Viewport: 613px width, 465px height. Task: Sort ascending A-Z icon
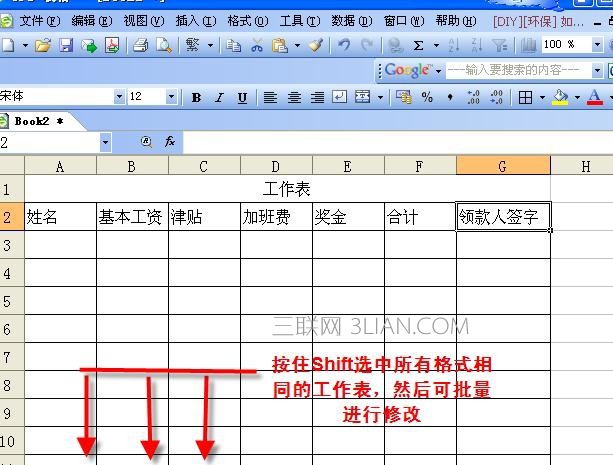point(454,46)
